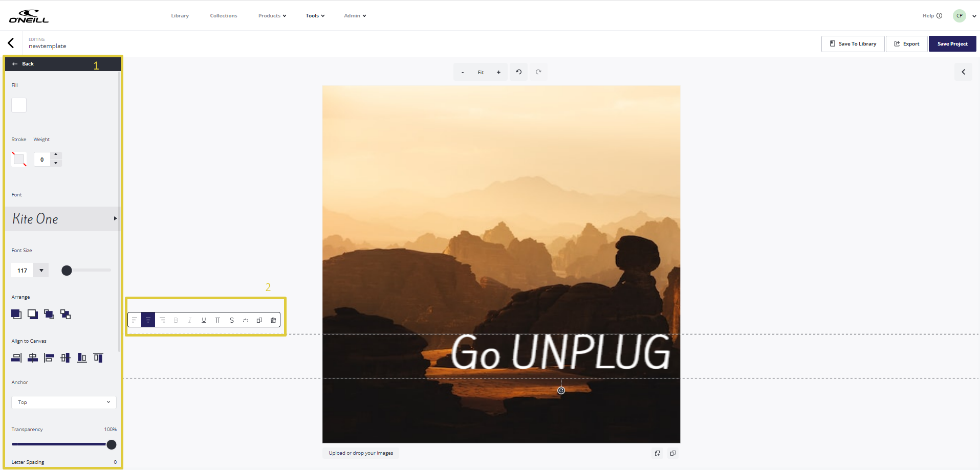Toggle uppercase TT text style
The height and width of the screenshot is (470, 980).
[217, 320]
